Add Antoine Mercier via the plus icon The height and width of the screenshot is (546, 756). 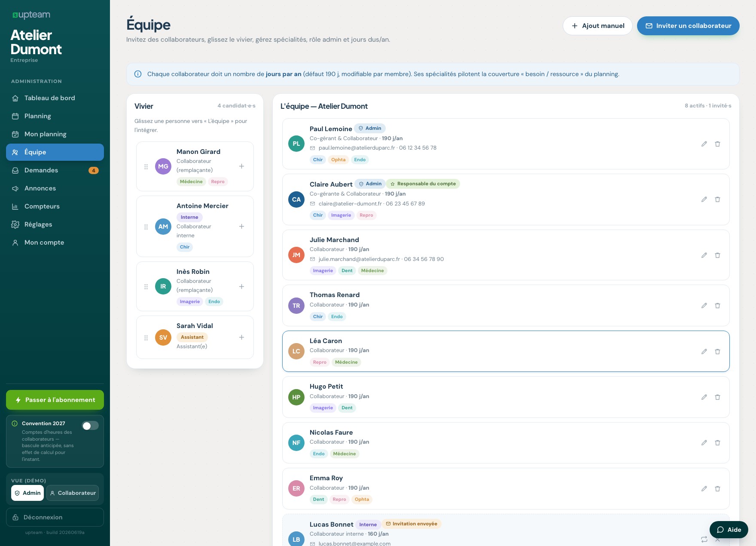tap(241, 227)
